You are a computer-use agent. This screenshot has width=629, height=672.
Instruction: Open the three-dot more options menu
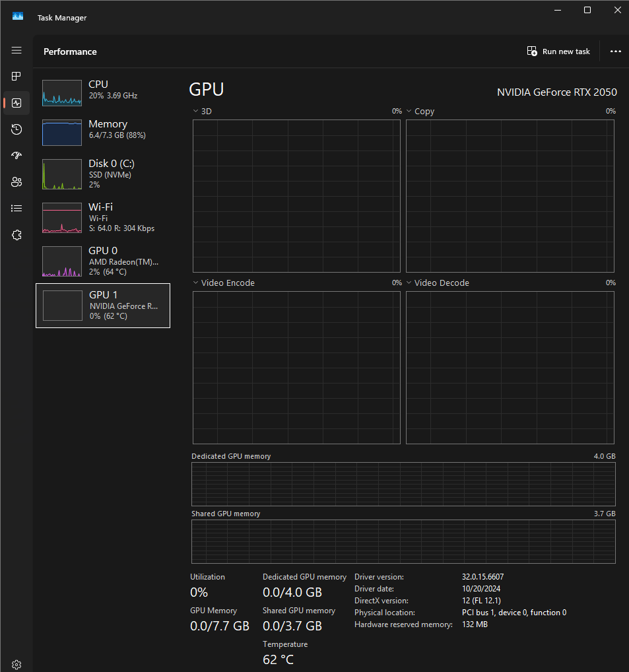(615, 51)
